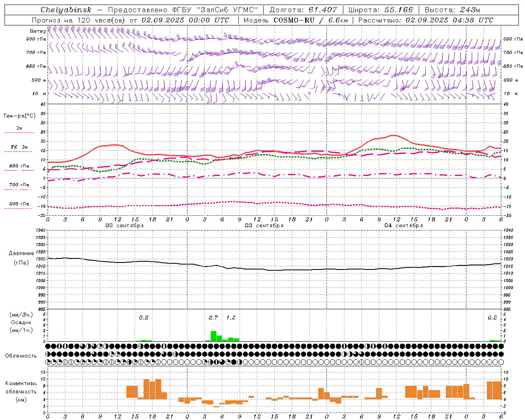Select the Высота: 243м elevation text

pyautogui.click(x=452, y=10)
